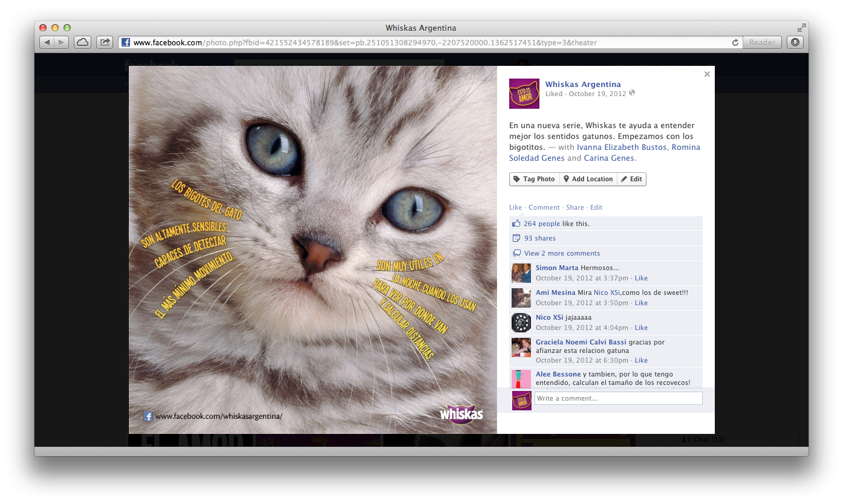The width and height of the screenshot is (843, 504).
Task: Click the kitten photo in the viewer
Action: [313, 250]
